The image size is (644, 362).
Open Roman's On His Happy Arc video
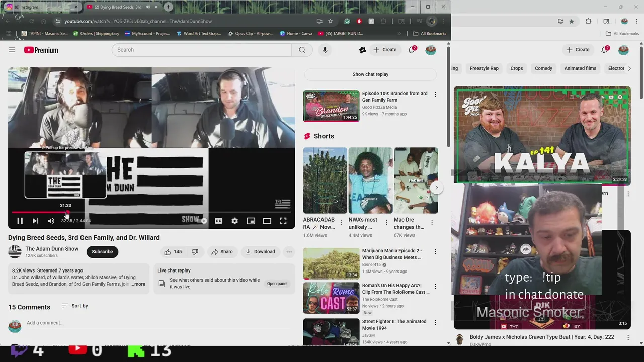(331, 298)
